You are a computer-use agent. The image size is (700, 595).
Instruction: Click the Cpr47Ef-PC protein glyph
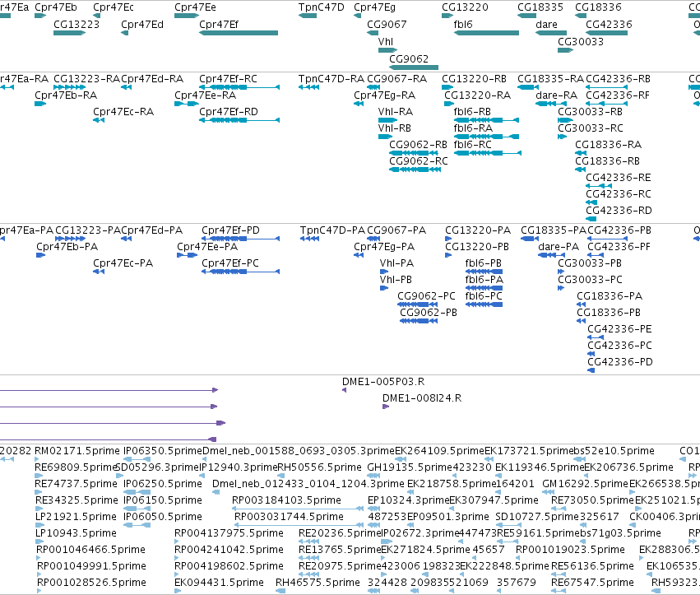240,272
